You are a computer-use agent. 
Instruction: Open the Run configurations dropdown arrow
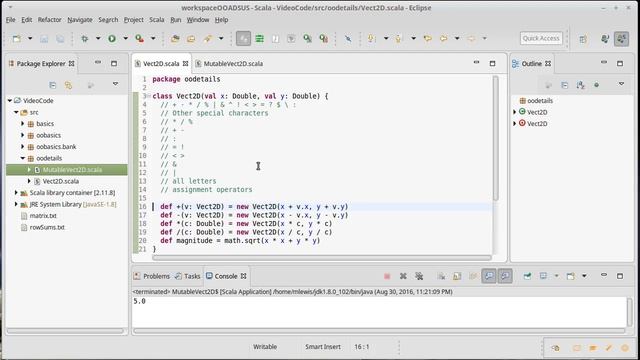click(x=125, y=38)
